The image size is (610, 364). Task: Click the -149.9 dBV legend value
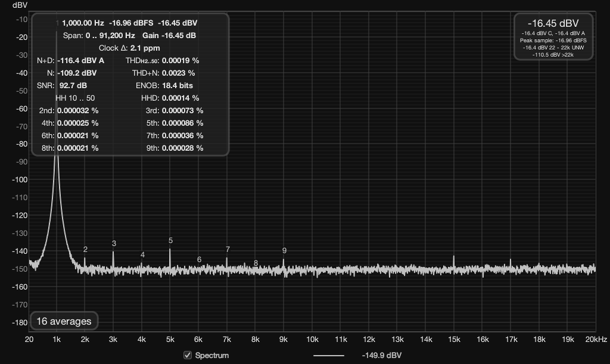(x=382, y=356)
